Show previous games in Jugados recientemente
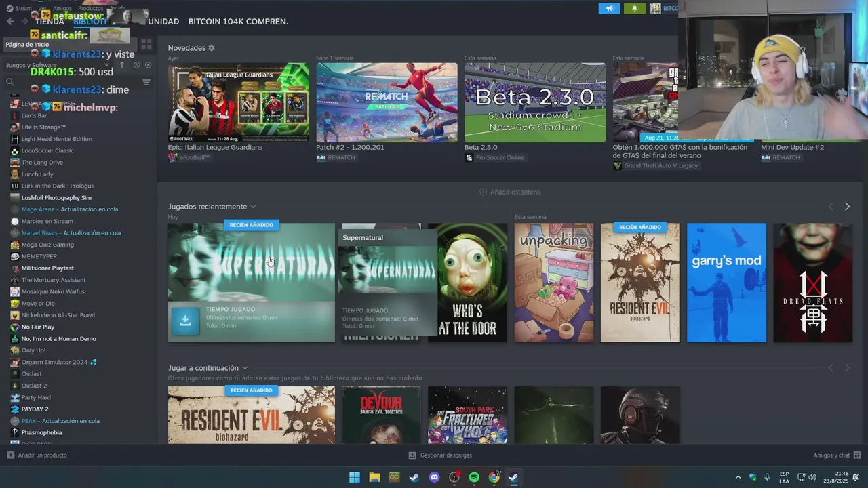 pos(831,207)
